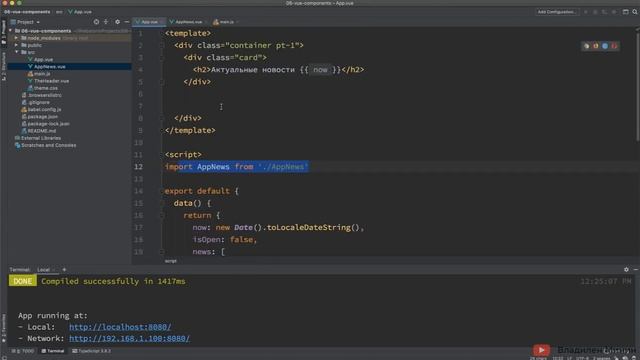The width and height of the screenshot is (640, 360).
Task: Click the Search Everywhere magnifier icon
Action: 635,12
